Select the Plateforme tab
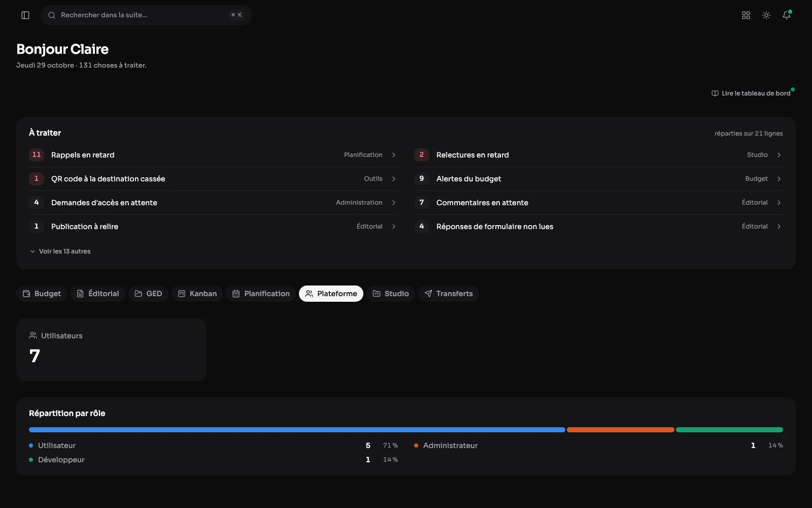 331,294
